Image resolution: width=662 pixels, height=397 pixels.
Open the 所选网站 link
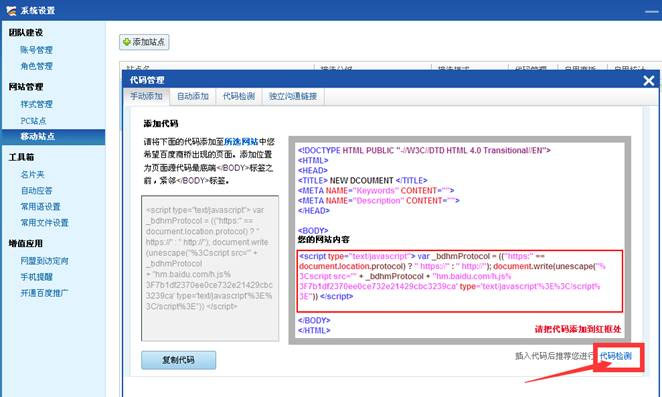tap(241, 141)
